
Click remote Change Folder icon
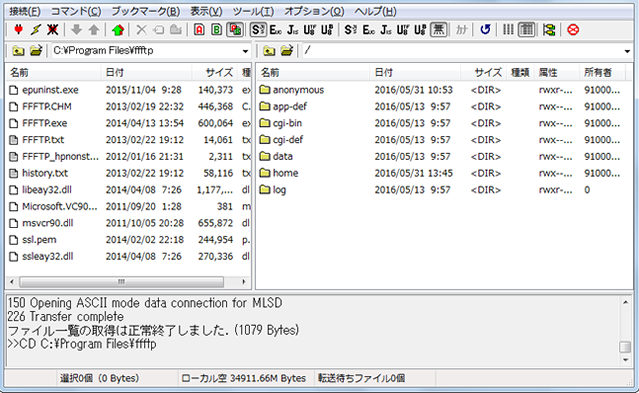pyautogui.click(x=286, y=51)
